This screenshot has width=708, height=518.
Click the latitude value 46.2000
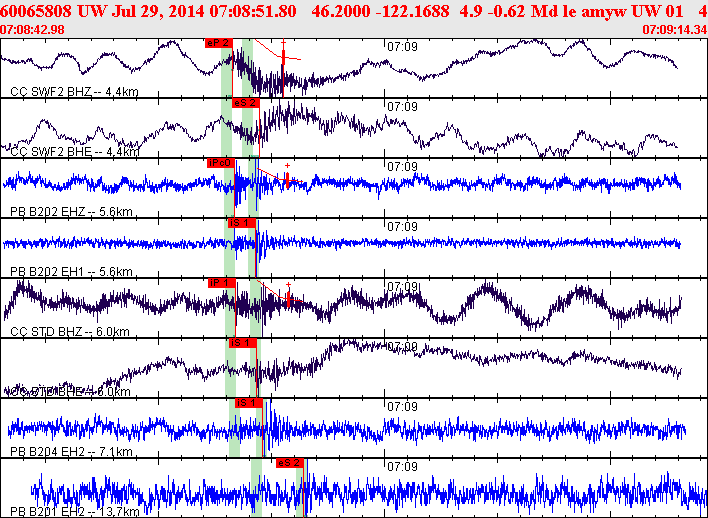tap(342, 12)
